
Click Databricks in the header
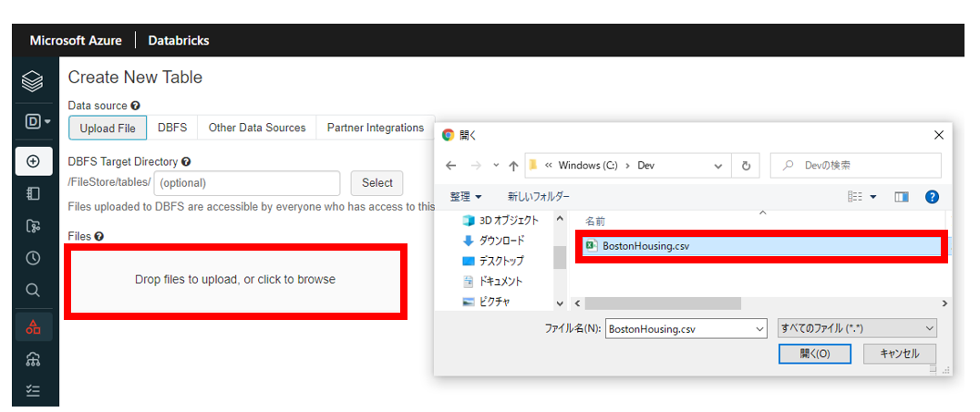tap(179, 41)
